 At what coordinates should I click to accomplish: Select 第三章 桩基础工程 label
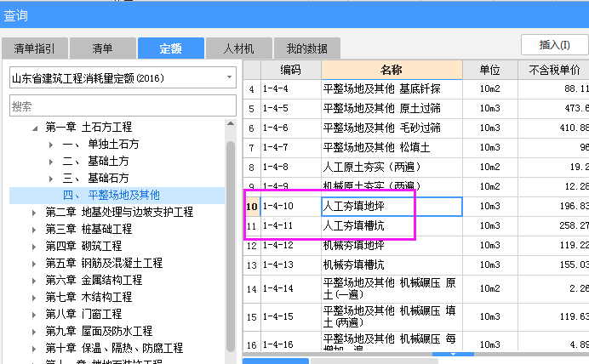coord(89,229)
